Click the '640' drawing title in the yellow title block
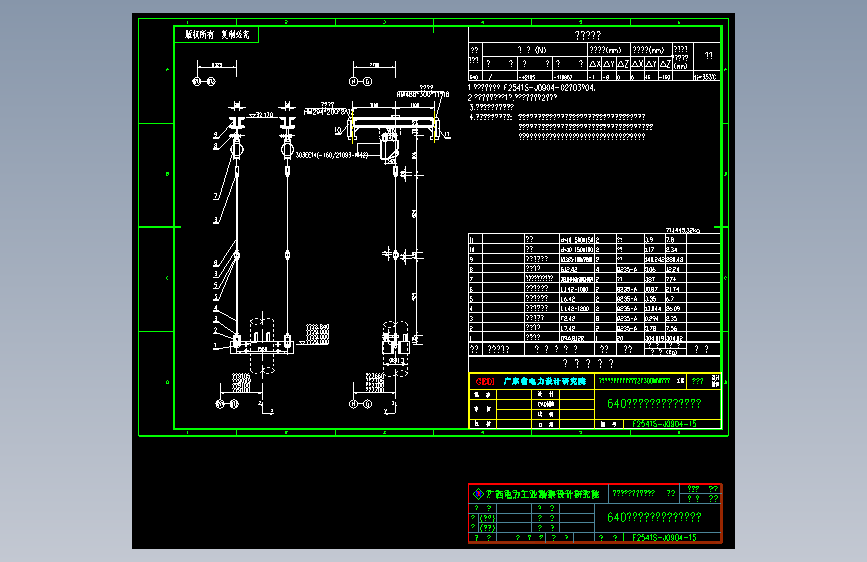867x562 pixels. 654,404
